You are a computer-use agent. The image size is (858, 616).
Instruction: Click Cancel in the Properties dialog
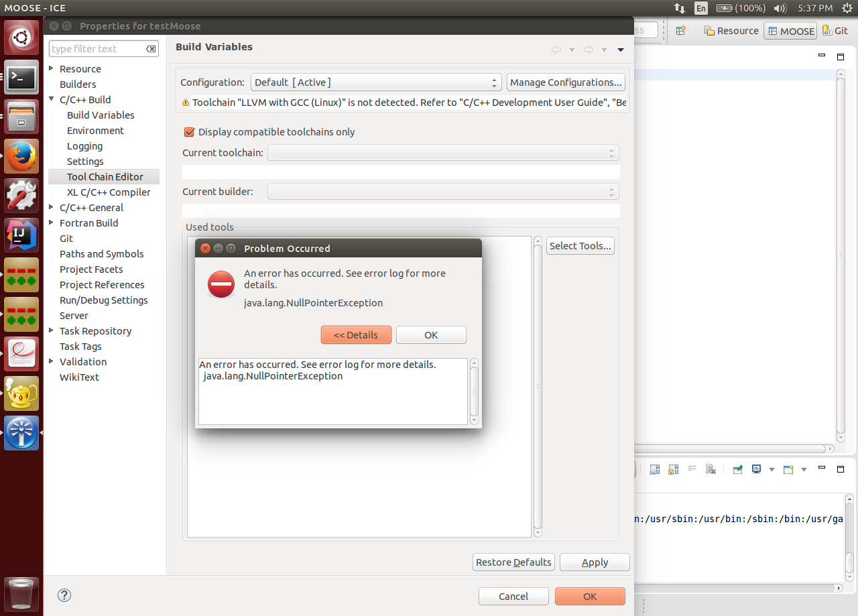[513, 597]
